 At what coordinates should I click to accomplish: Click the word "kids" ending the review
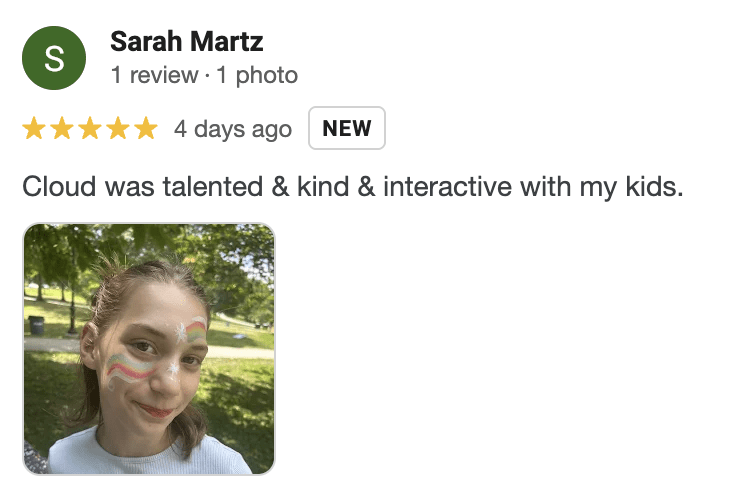click(x=653, y=187)
